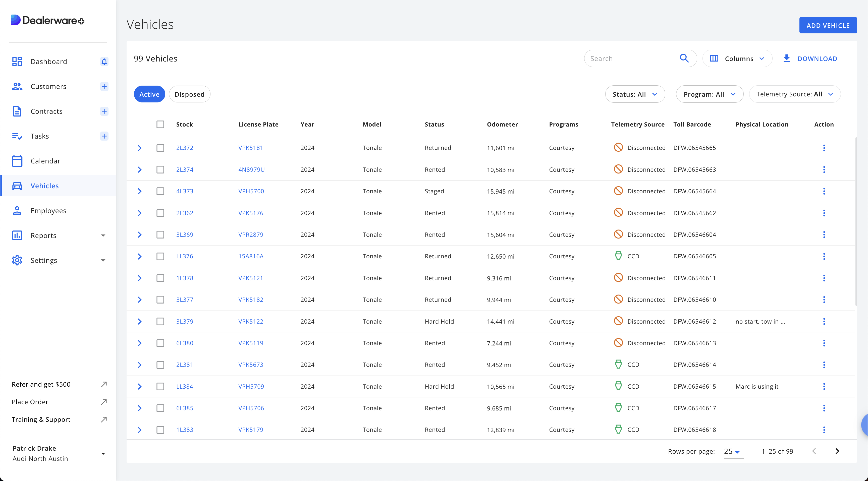The image size is (868, 481).
Task: Click the Disconnected icon for stock 6L380
Action: pos(618,343)
